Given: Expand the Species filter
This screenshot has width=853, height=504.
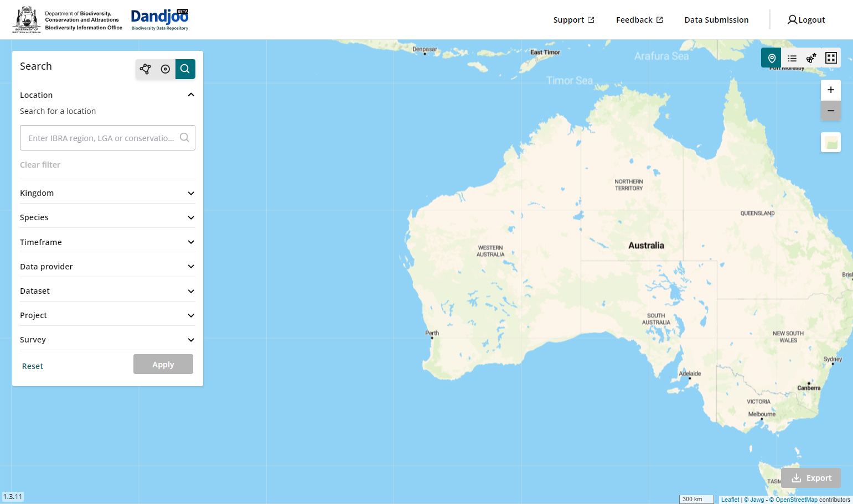Looking at the screenshot, I should [107, 217].
